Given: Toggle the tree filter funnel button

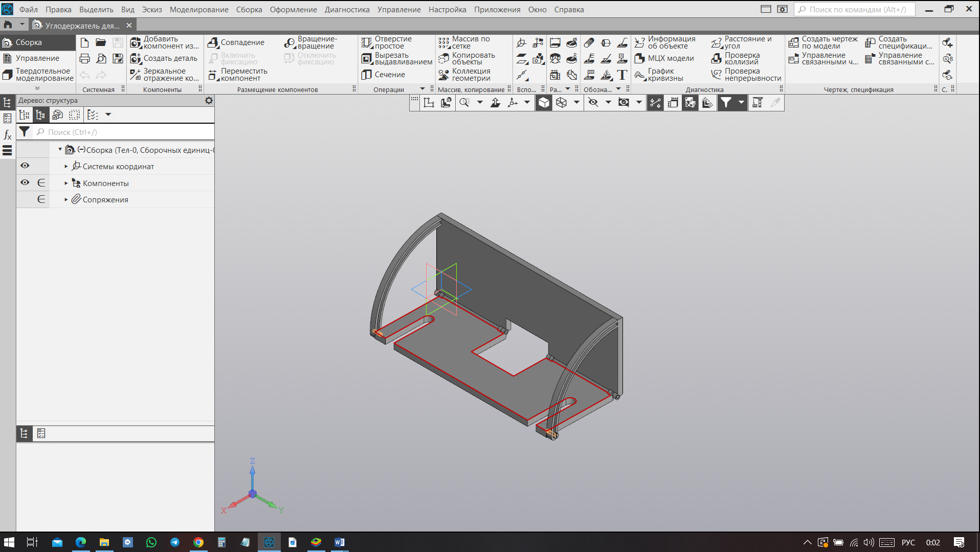Looking at the screenshot, I should 24,132.
